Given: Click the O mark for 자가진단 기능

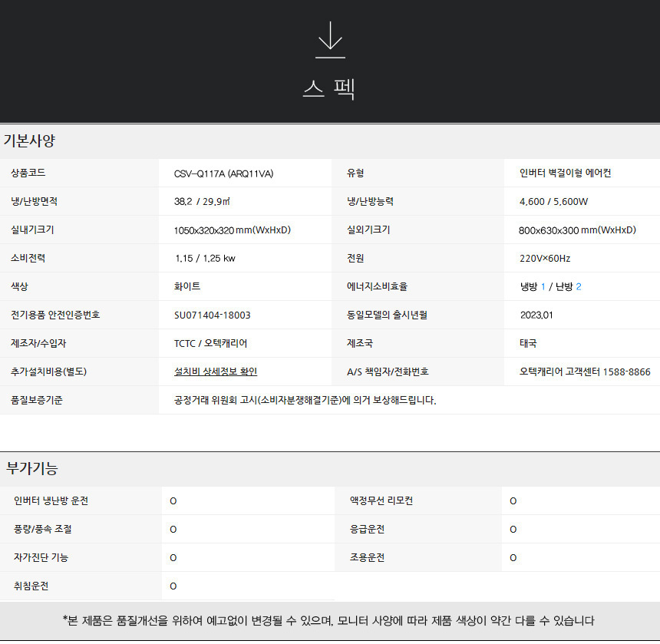Looking at the screenshot, I should click(173, 558).
